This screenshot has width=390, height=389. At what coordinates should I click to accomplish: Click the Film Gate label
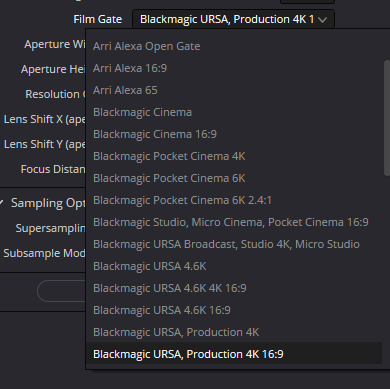tap(98, 19)
